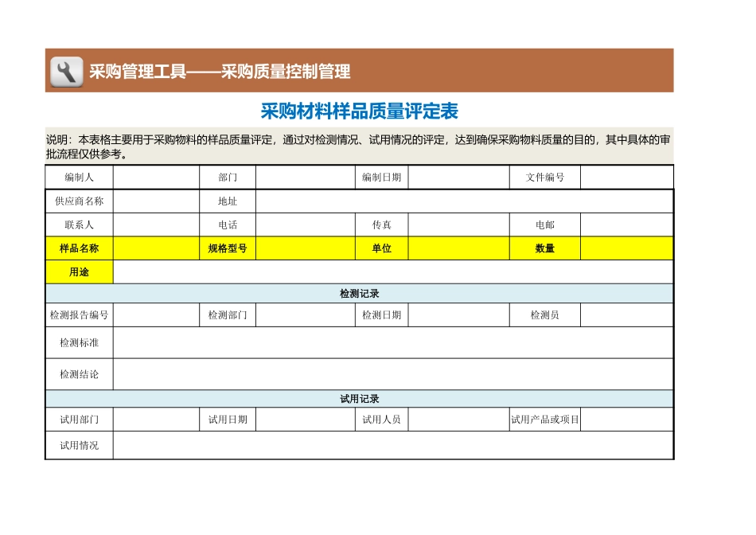Click the 检测报告编号 input cell
756x535 pixels.
pos(154,314)
